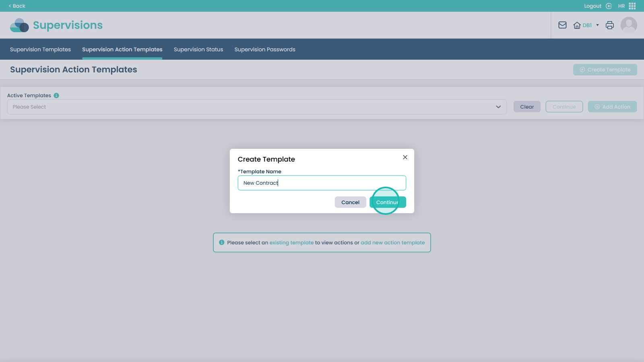The image size is (644, 362).
Task: Click the apps grid icon
Action: [x=632, y=6]
